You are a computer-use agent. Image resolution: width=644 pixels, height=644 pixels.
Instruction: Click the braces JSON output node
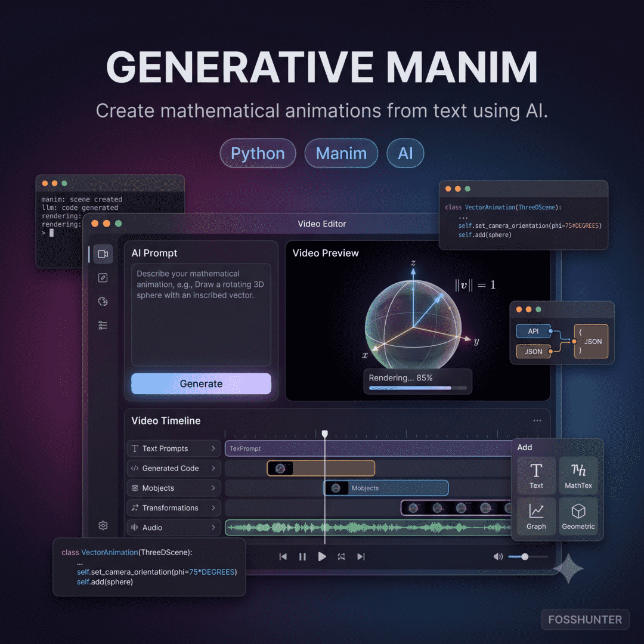click(x=591, y=341)
